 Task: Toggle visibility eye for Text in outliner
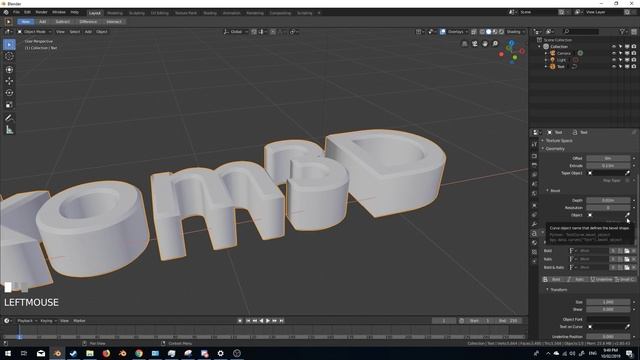click(x=613, y=66)
